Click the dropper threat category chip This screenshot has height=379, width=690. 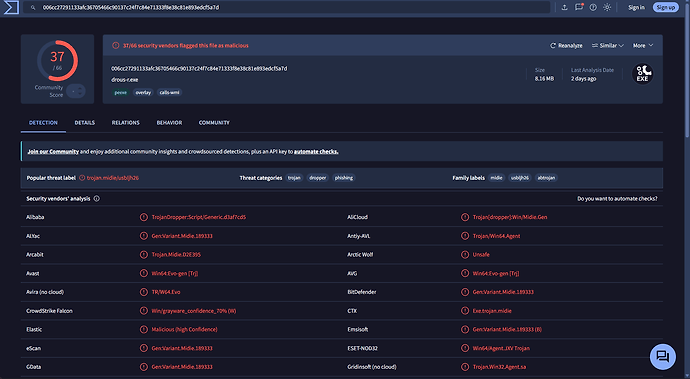point(318,178)
